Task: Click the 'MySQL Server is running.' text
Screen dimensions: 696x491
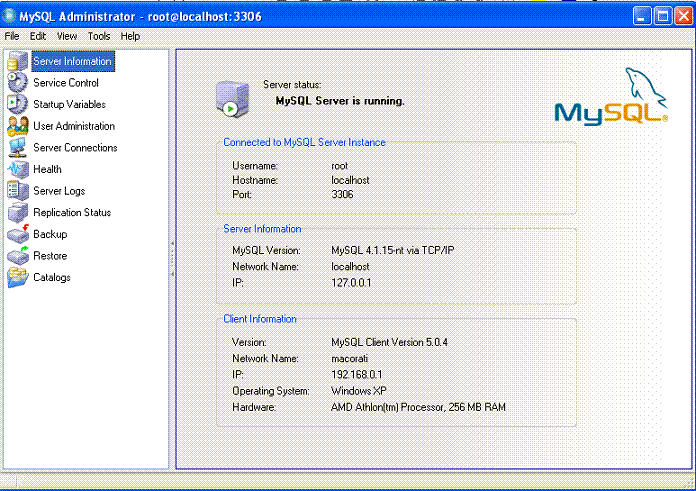Action: (340, 101)
